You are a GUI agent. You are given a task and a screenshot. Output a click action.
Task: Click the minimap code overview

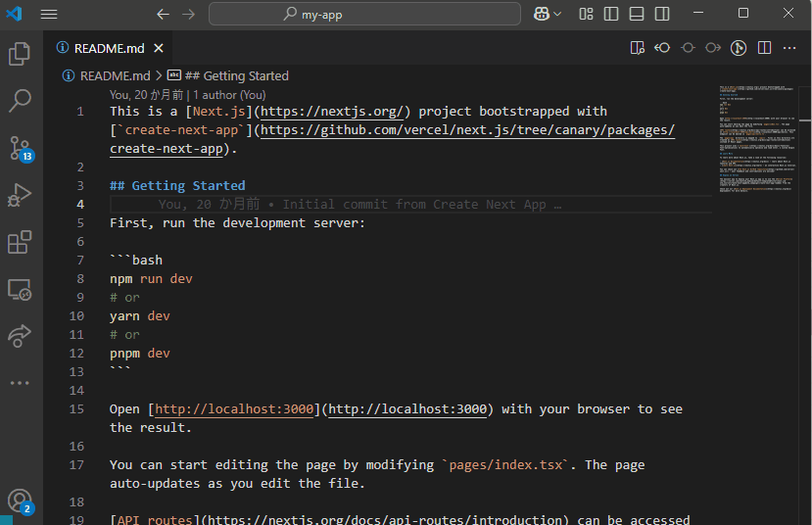click(757, 139)
